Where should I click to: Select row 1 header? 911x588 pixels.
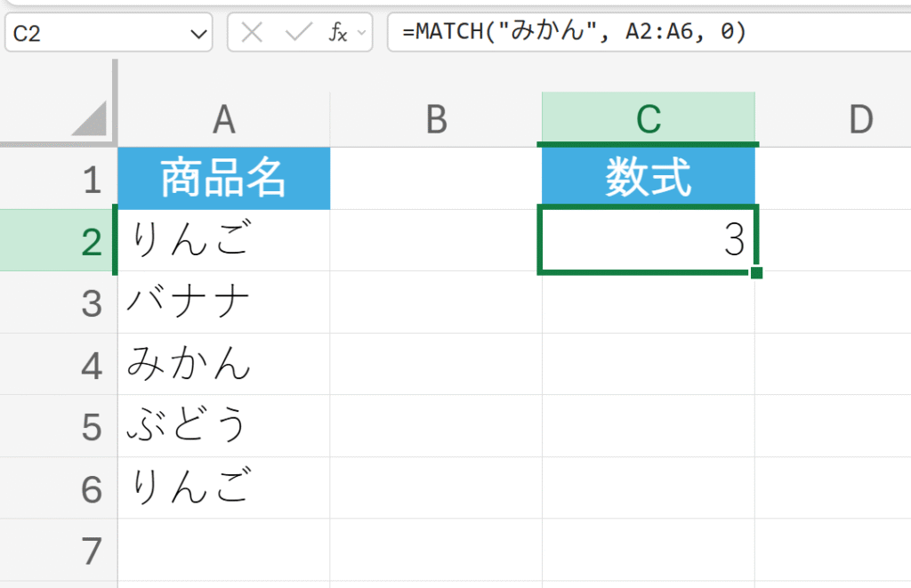coord(91,180)
